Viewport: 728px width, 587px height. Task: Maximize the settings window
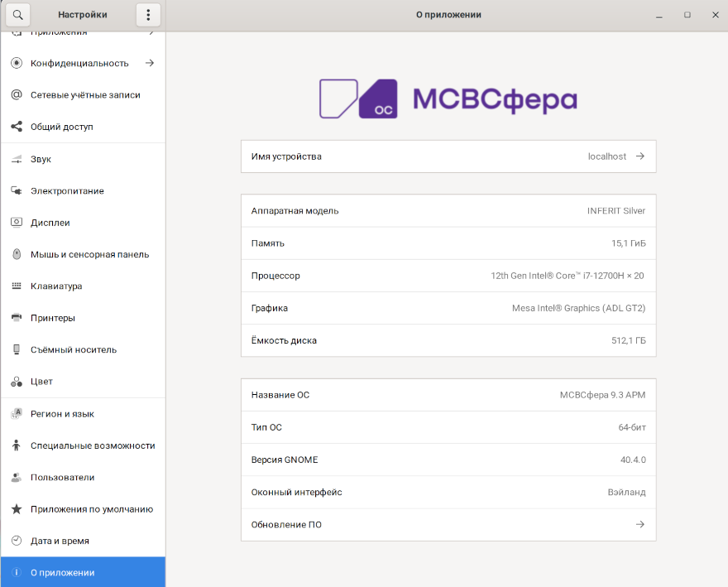pos(687,15)
